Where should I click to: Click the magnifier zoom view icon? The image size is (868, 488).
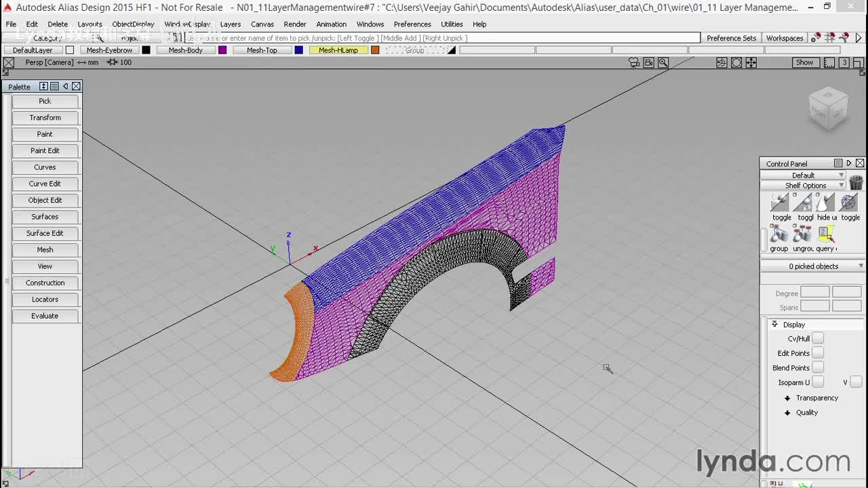pyautogui.click(x=663, y=62)
